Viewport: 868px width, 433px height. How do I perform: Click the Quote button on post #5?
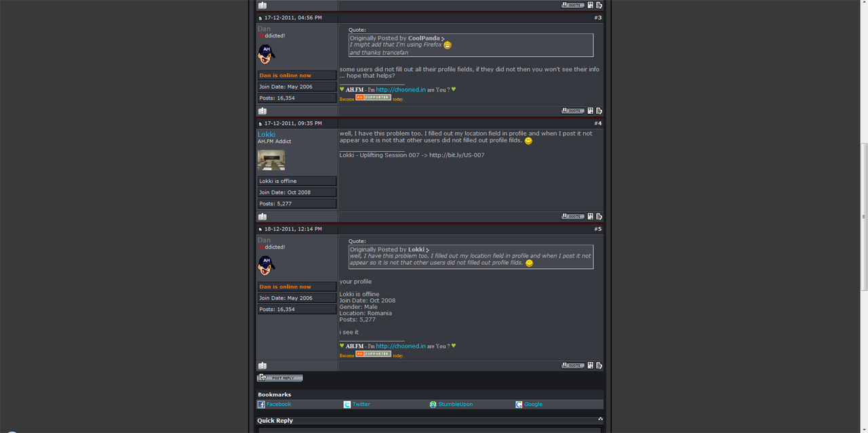pos(573,366)
